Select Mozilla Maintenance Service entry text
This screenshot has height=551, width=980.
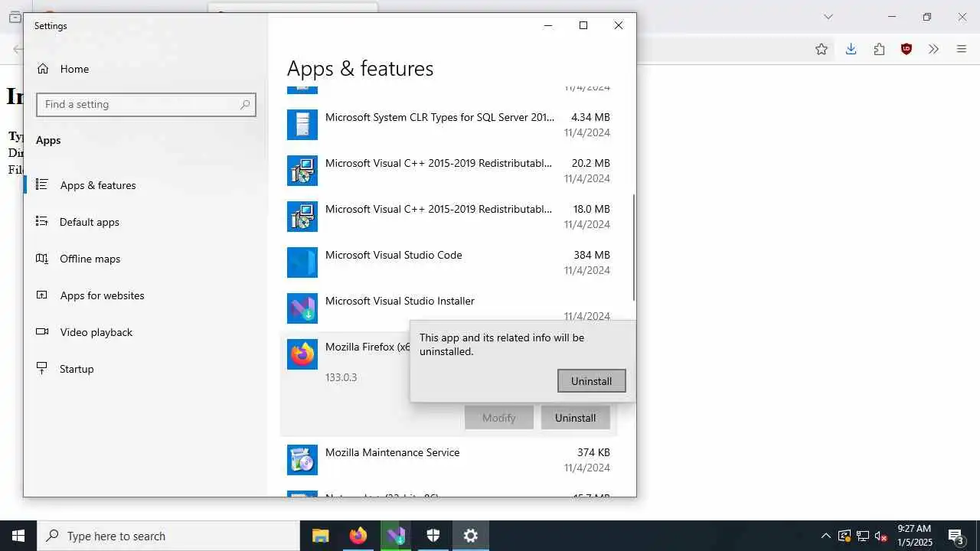393,452
